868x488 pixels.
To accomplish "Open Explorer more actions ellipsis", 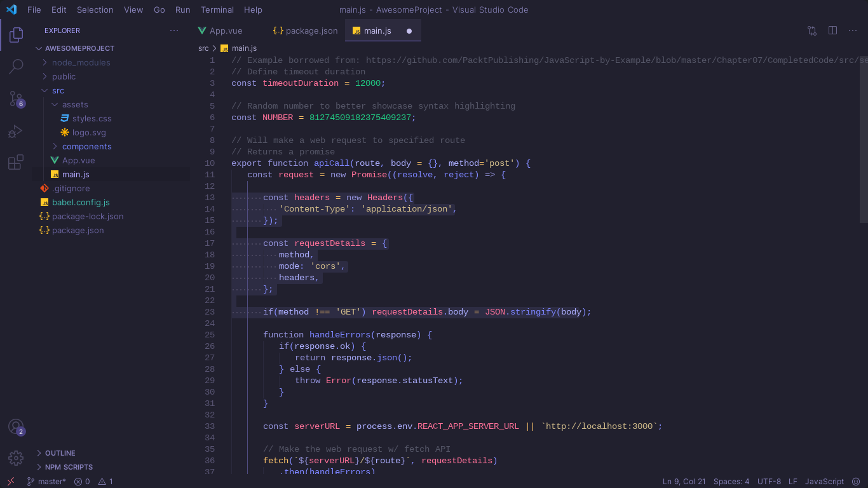I will tap(174, 30).
